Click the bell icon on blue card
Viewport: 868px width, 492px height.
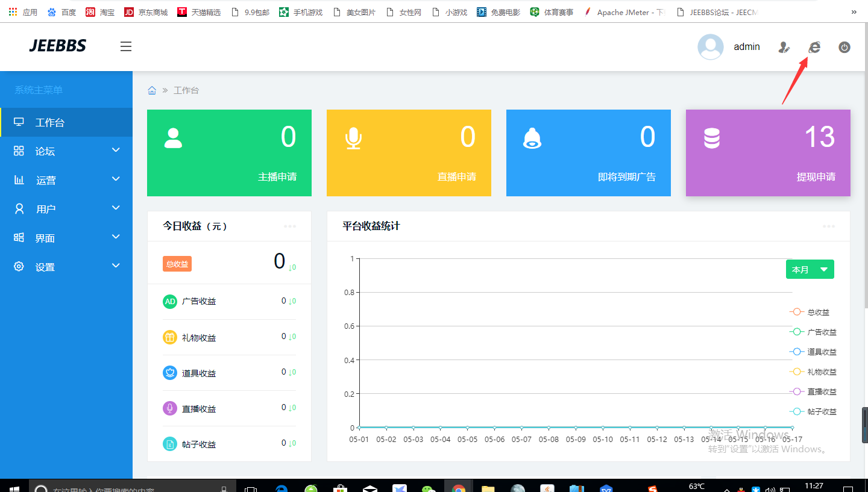tap(532, 138)
